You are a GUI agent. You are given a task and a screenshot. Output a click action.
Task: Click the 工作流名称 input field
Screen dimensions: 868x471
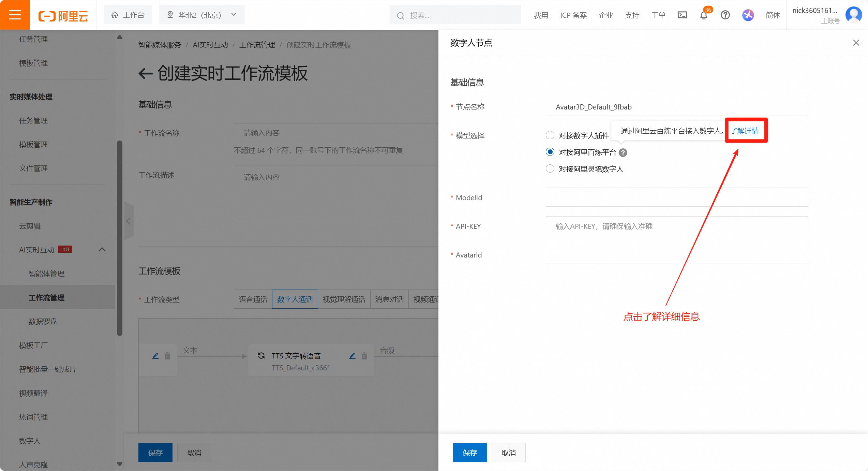click(x=336, y=133)
